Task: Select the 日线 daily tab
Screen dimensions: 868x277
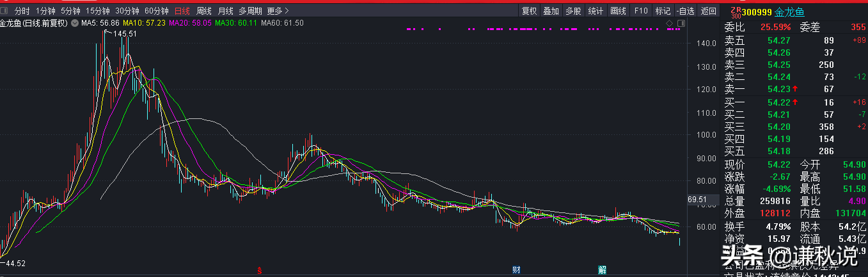Action: [x=182, y=11]
